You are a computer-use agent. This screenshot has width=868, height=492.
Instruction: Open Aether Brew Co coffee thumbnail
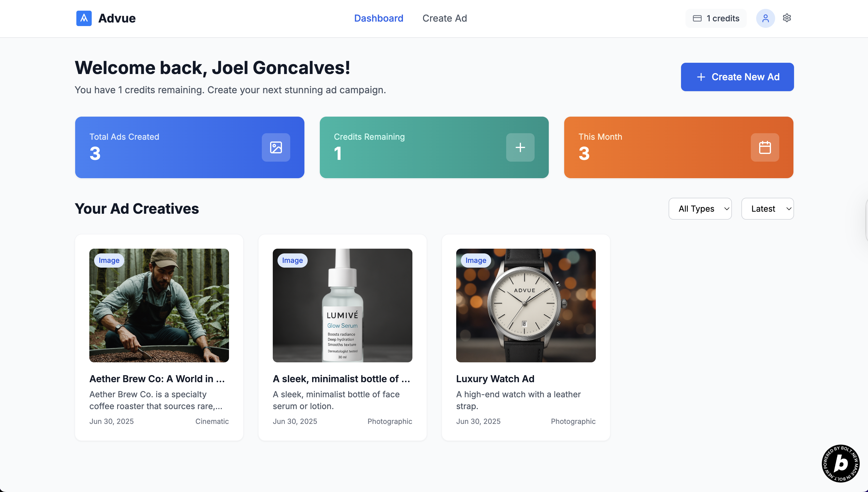(x=159, y=306)
